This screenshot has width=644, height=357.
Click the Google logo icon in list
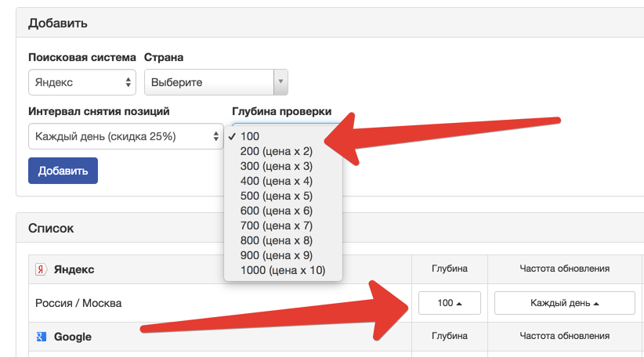pyautogui.click(x=41, y=337)
